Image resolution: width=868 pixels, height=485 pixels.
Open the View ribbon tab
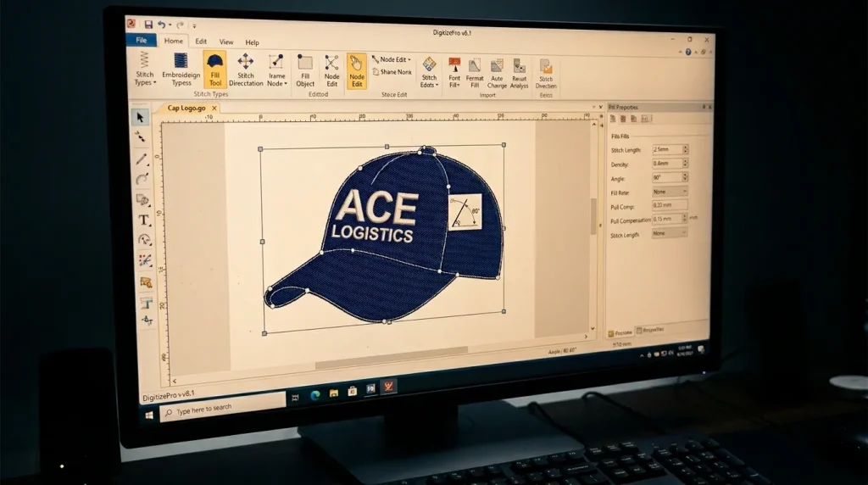point(225,42)
